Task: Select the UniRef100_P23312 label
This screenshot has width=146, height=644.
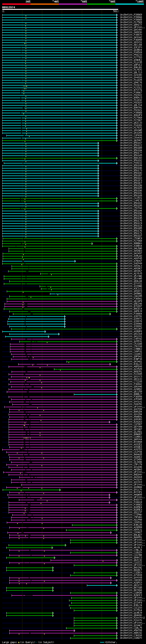Action: (131, 87)
